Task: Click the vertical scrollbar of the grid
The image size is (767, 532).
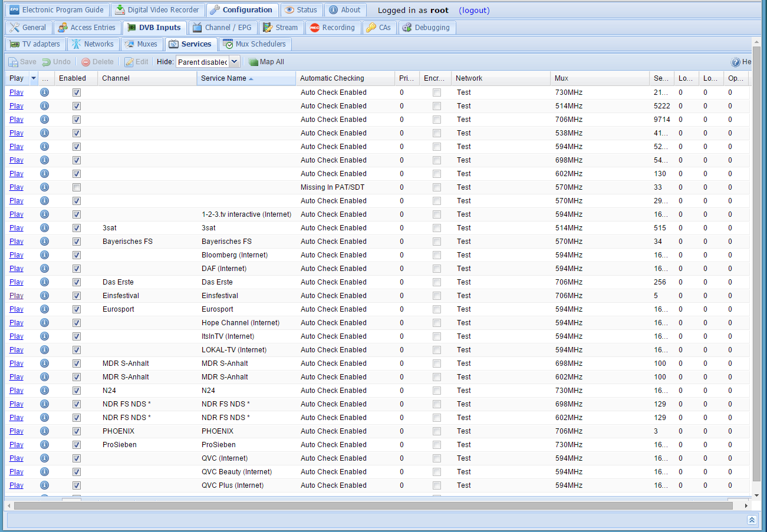Action: coord(756,263)
